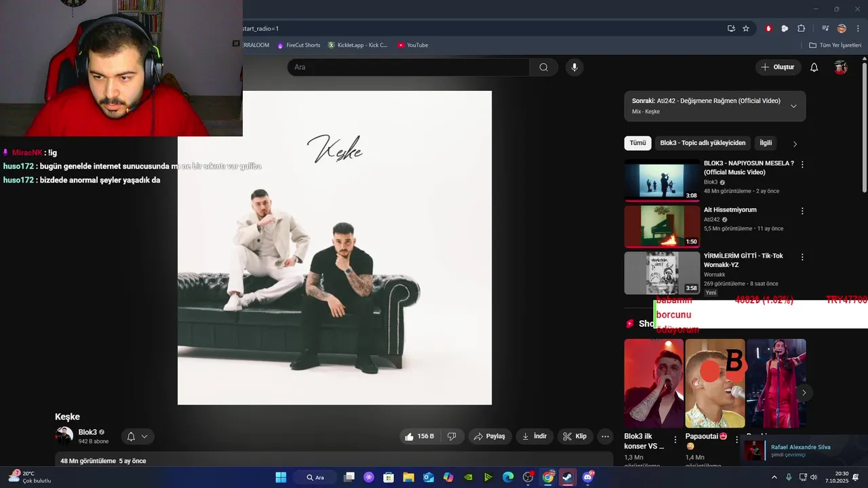Expand Blok3 subscription notification options chevron
This screenshot has width=868, height=488.
point(144,436)
